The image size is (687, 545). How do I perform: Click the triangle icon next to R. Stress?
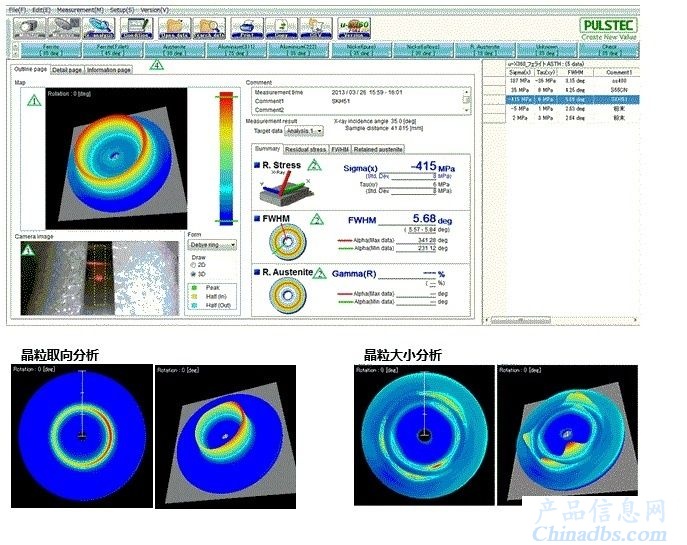[314, 166]
